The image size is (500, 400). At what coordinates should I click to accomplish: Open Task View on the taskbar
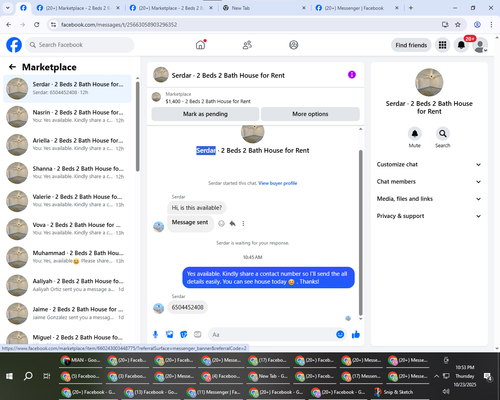click(47, 376)
